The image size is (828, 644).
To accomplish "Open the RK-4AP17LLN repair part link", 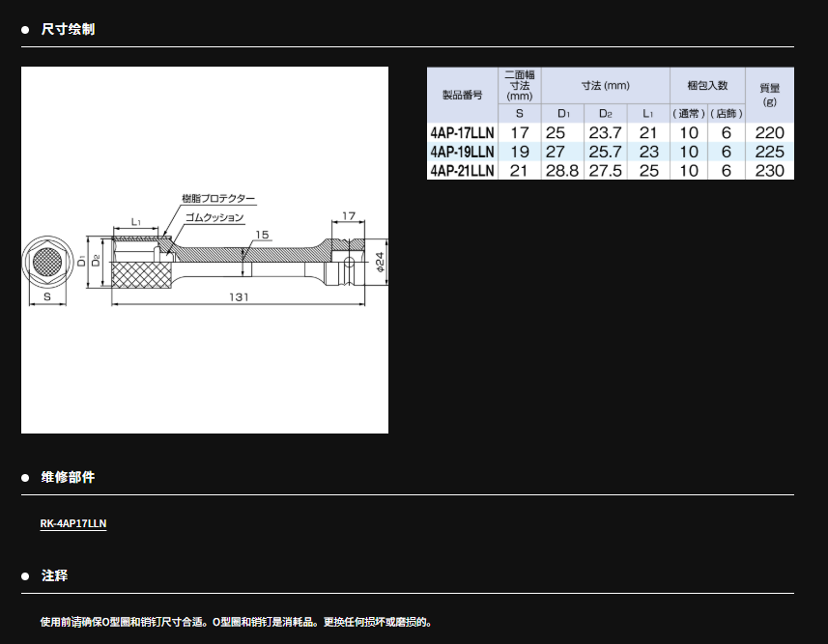I will (73, 523).
